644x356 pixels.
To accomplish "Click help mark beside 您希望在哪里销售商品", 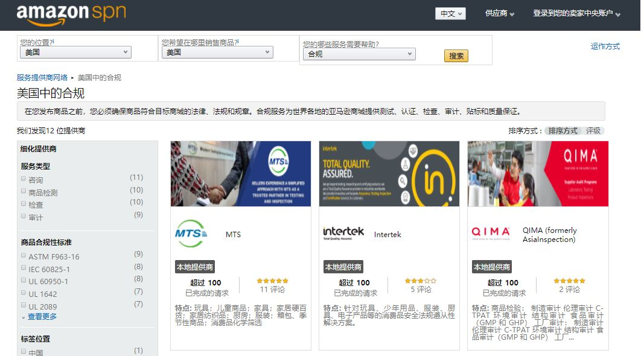I will 237,42.
